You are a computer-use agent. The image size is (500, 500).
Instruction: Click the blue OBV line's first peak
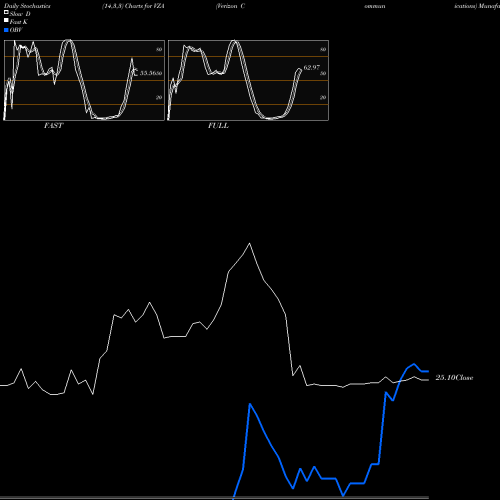(x=250, y=404)
